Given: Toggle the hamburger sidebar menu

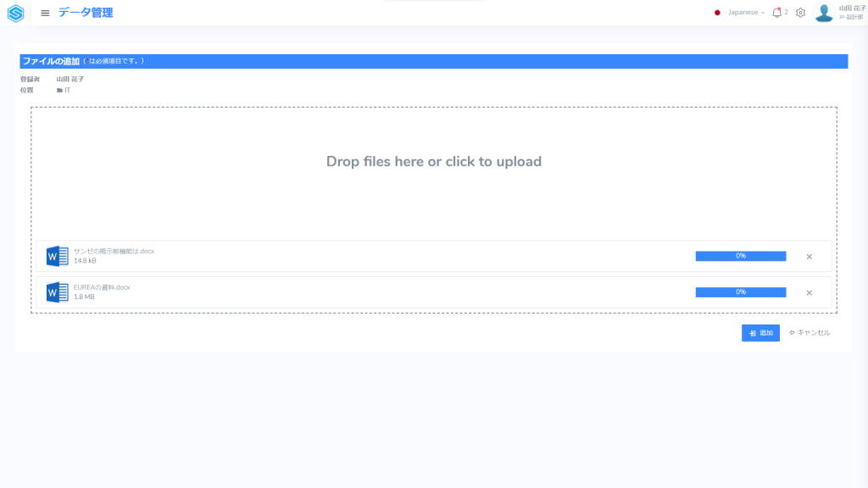Looking at the screenshot, I should (x=45, y=13).
